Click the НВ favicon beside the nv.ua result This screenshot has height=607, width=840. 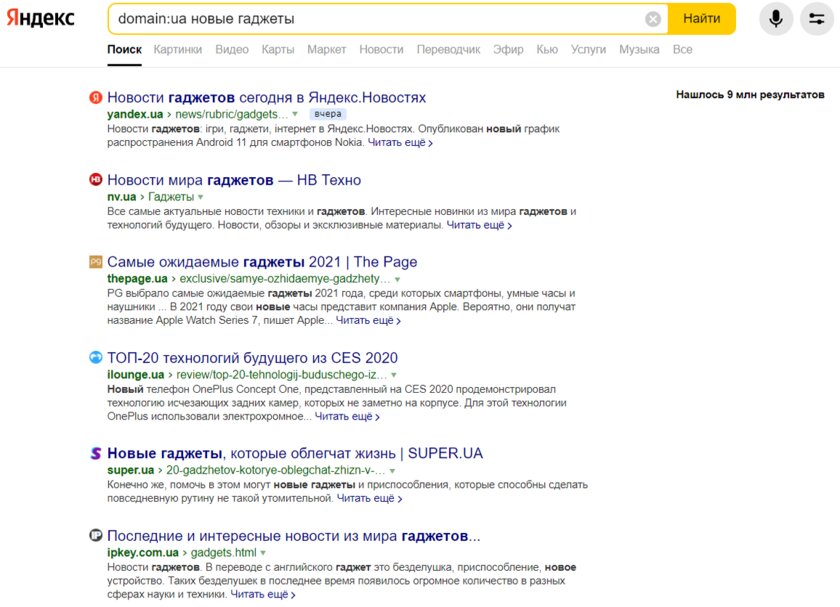95,179
